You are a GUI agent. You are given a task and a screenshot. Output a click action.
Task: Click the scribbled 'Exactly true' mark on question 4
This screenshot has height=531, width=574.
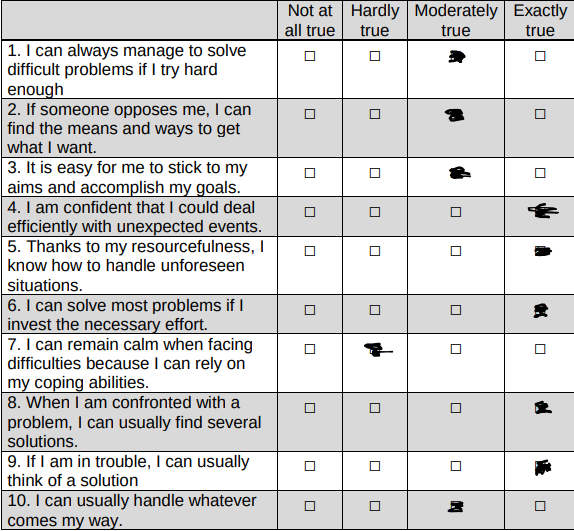click(x=543, y=211)
